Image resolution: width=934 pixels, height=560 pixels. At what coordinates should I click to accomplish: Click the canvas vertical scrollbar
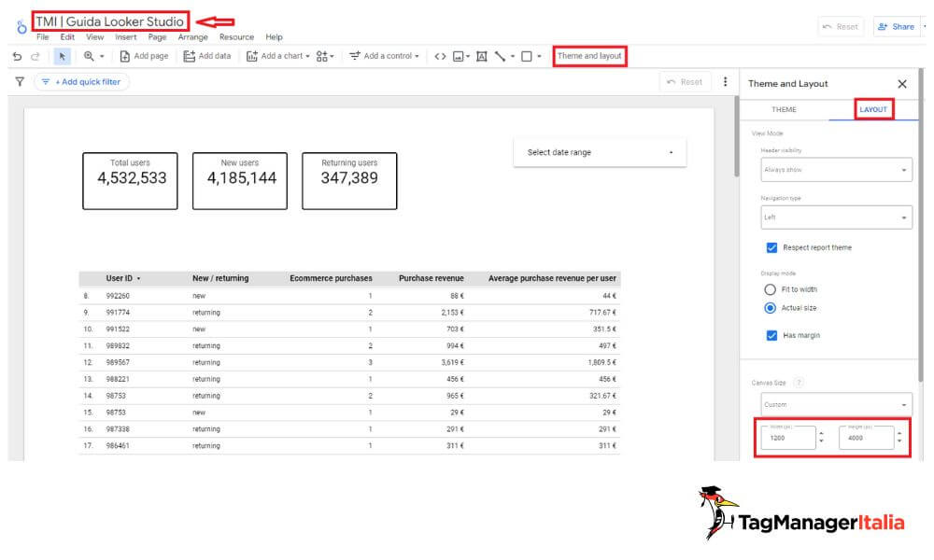coord(736,137)
